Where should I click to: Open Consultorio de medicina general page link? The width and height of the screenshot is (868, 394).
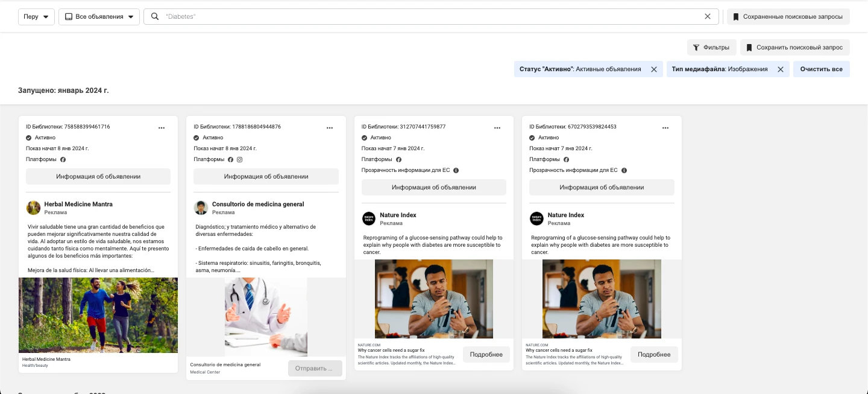click(258, 204)
